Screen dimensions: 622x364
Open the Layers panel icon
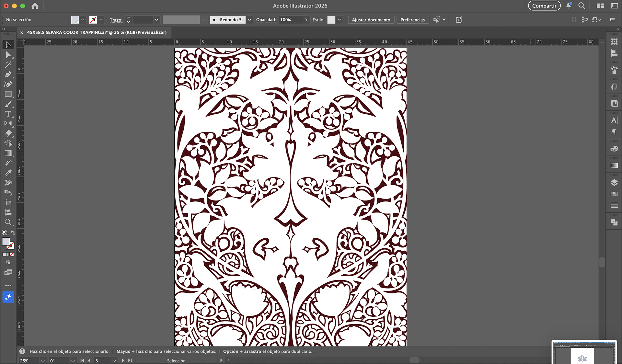[614, 183]
